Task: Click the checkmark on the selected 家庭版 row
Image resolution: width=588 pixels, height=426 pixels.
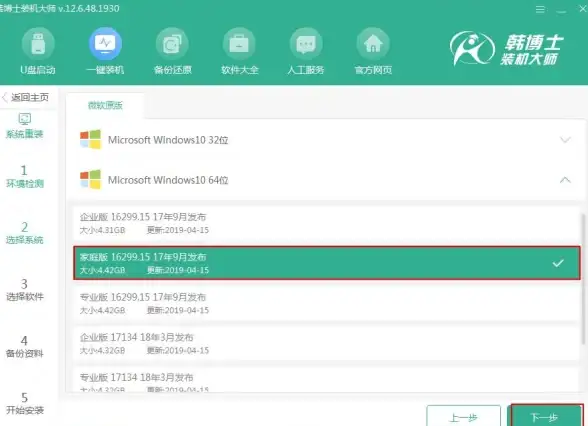Action: [x=558, y=263]
